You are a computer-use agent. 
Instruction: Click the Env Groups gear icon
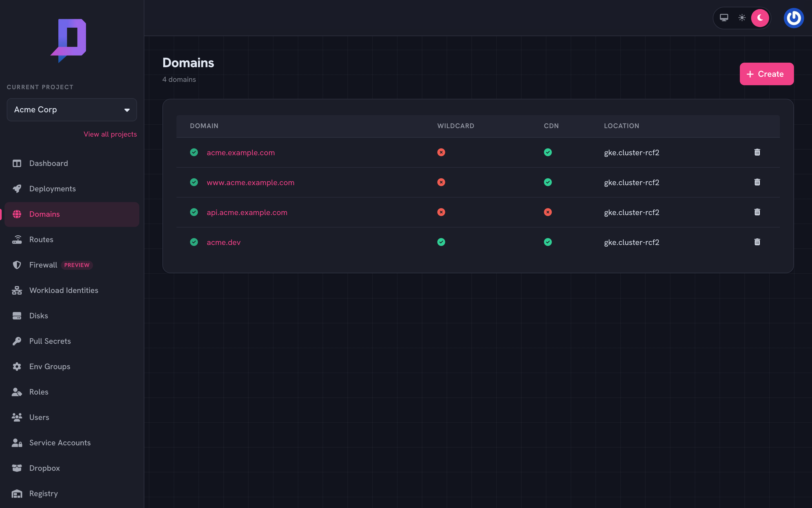pos(17,367)
